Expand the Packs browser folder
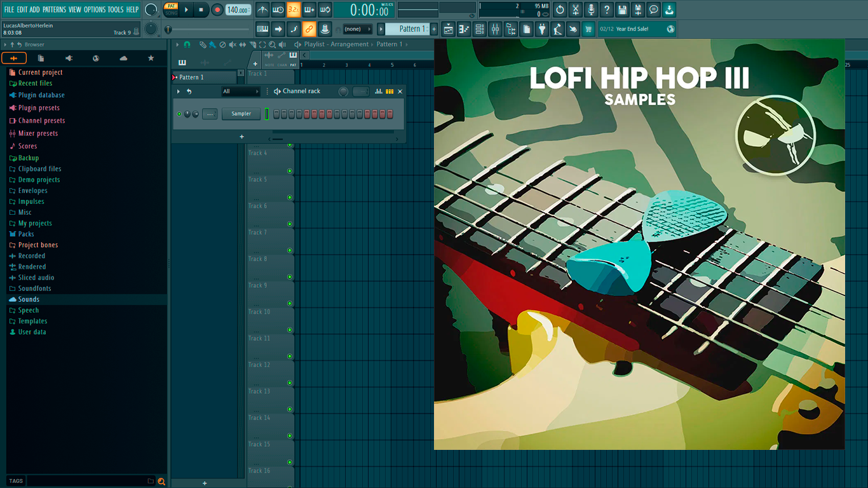This screenshot has width=868, height=488. coord(26,234)
